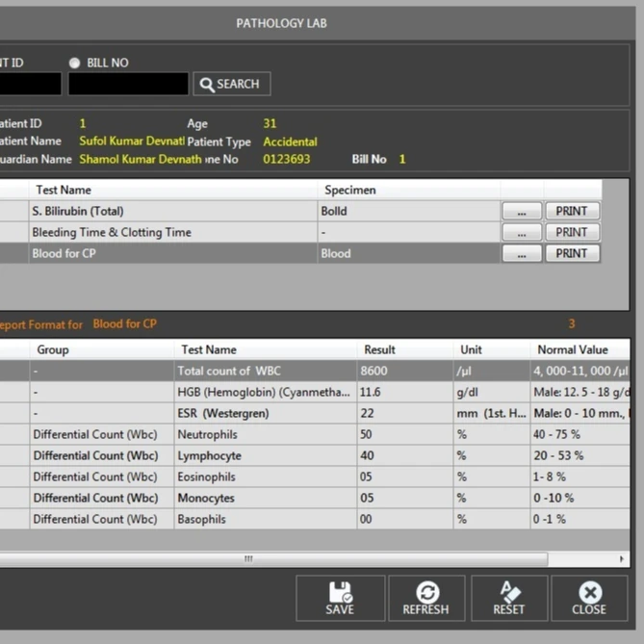Click the Bolld specimen cell
The width and height of the screenshot is (644, 644).
click(x=409, y=211)
